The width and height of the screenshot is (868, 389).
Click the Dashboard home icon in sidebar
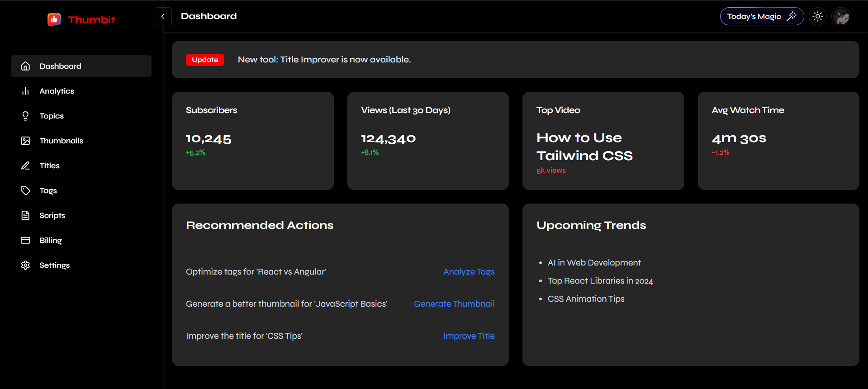26,66
